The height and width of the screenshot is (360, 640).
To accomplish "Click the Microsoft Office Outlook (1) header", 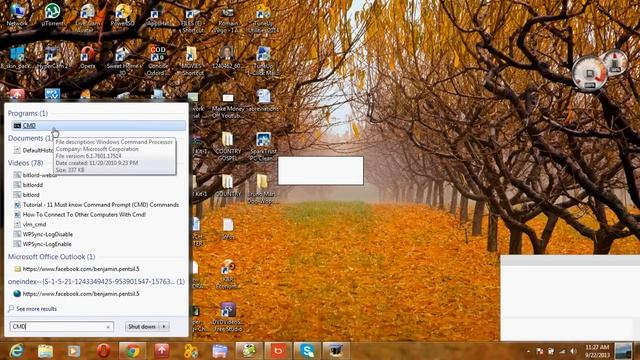I will (x=51, y=257).
